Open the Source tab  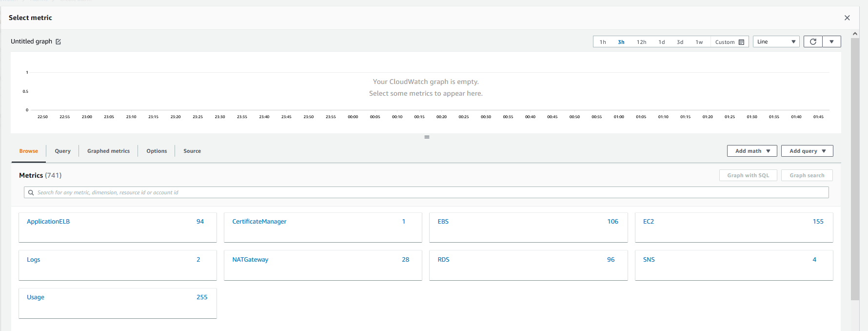pyautogui.click(x=192, y=151)
